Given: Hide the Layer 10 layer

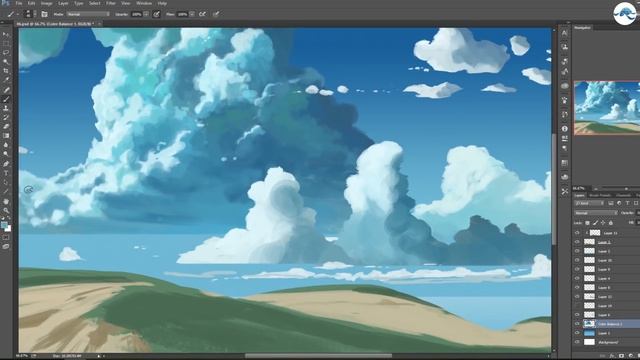Looking at the screenshot, I should pos(577,260).
